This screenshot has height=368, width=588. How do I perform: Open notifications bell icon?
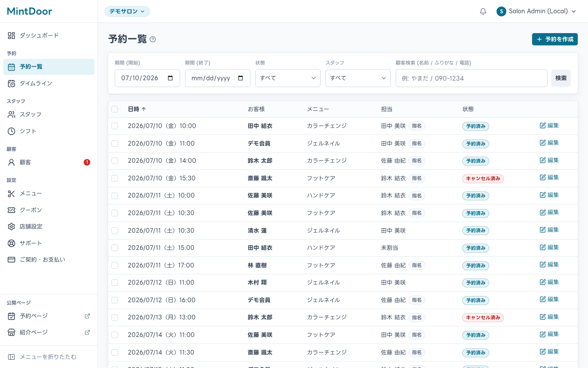483,11
